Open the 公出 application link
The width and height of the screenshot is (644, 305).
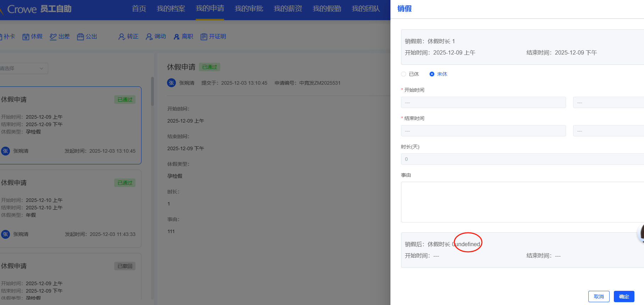coord(87,36)
